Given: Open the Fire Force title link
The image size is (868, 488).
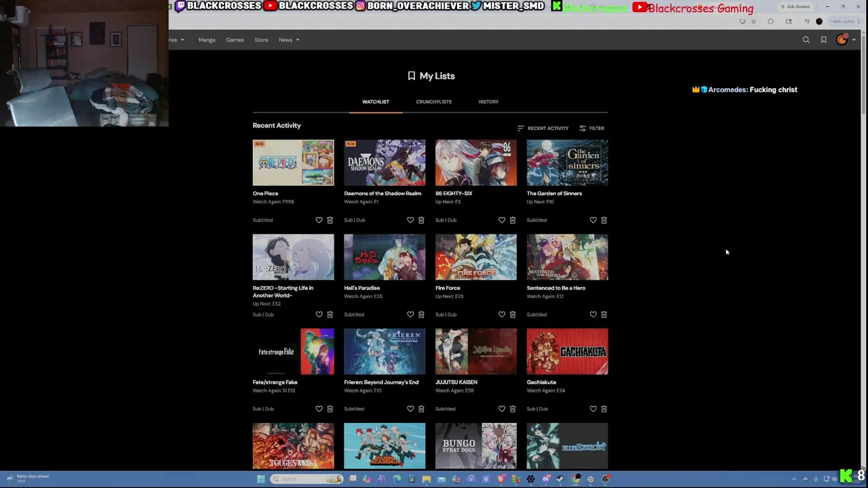Looking at the screenshot, I should 448,288.
